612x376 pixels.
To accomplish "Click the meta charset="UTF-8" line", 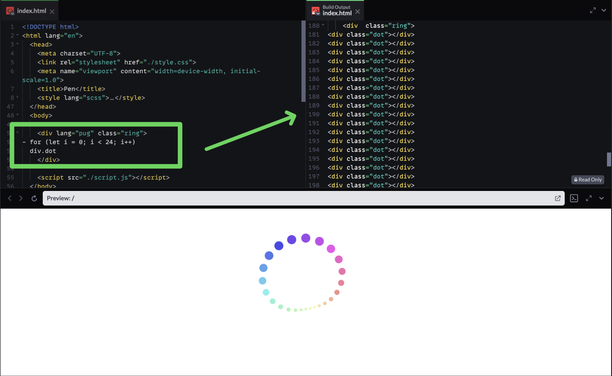I will tap(79, 53).
